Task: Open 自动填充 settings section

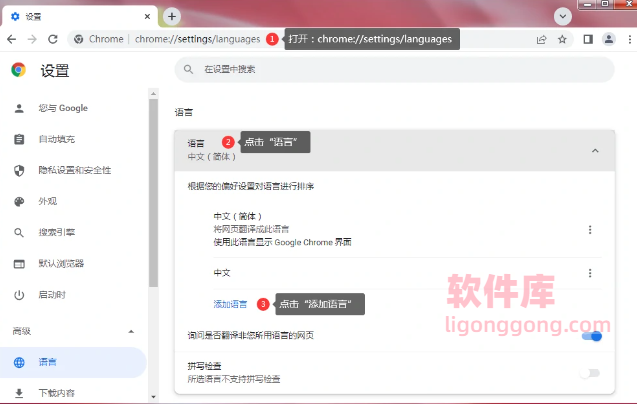Action: 56,139
